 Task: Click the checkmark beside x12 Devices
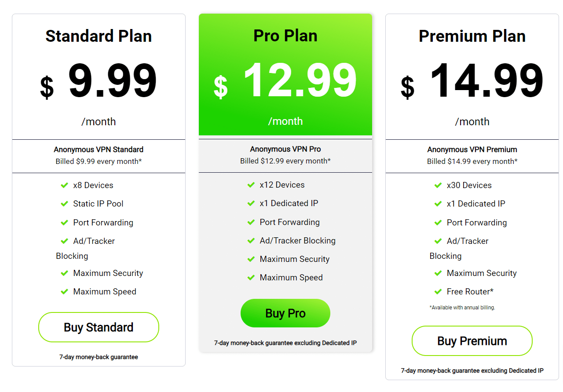[251, 185]
